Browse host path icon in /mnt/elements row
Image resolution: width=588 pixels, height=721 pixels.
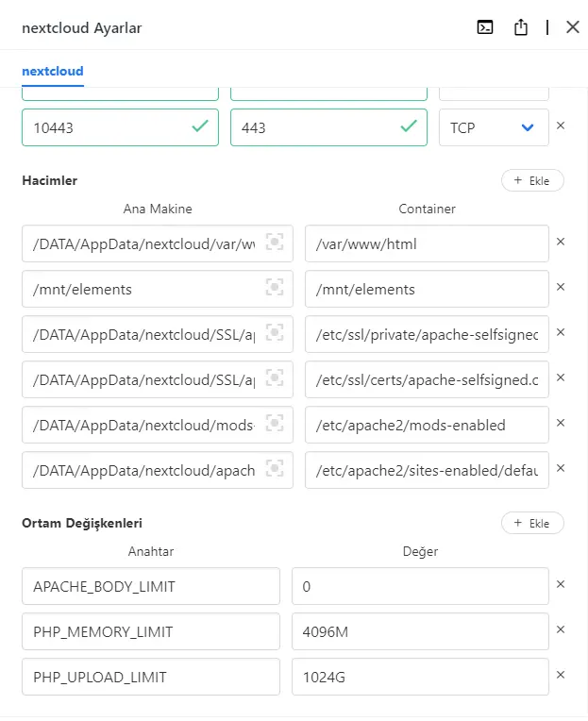[275, 288]
